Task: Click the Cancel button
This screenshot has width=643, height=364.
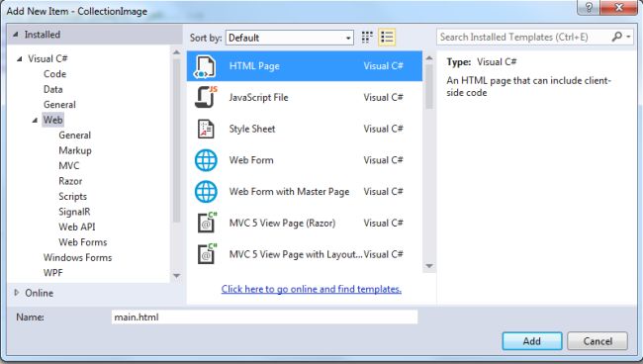Action: click(597, 341)
